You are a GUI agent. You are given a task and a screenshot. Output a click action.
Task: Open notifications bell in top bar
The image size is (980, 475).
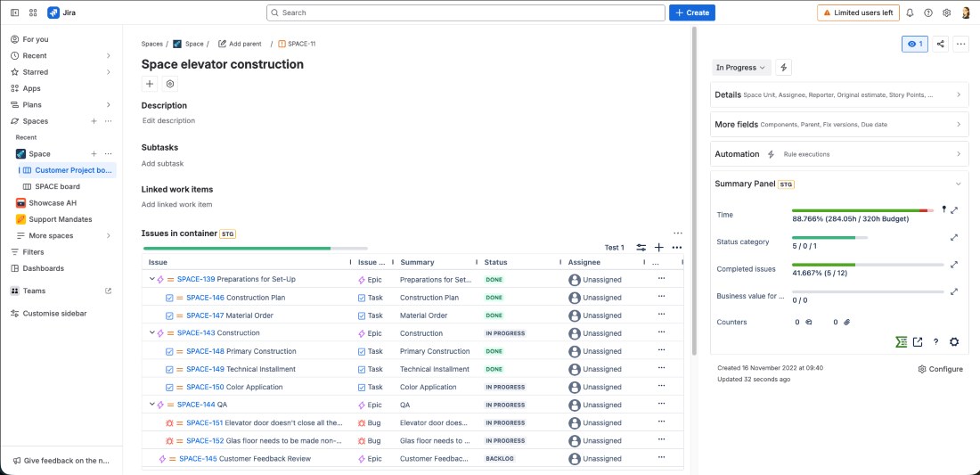[910, 13]
